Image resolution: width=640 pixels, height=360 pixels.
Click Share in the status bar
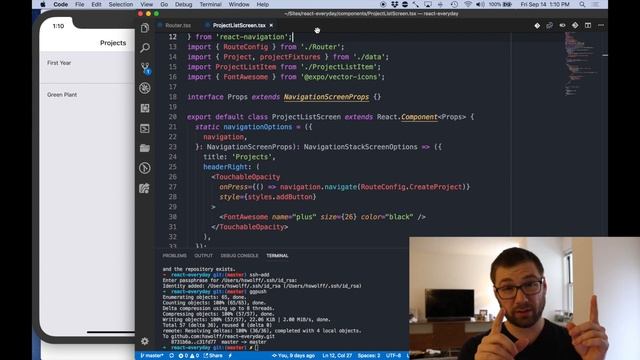click(213, 356)
